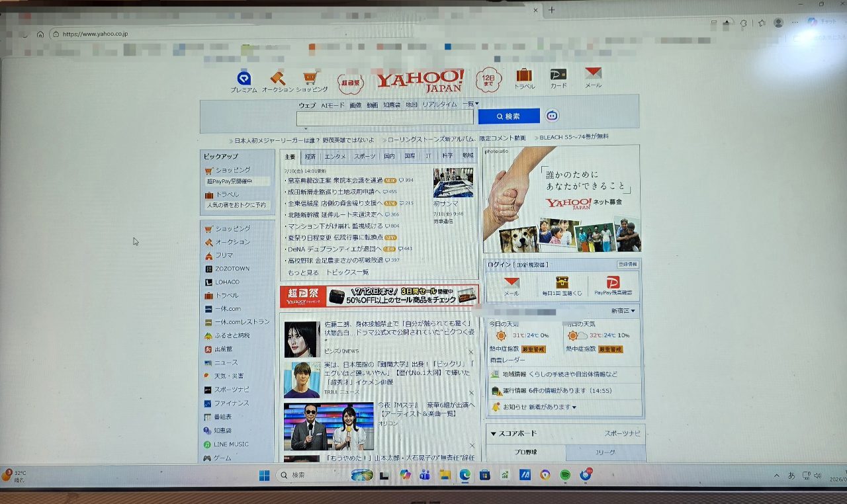This screenshot has height=504, width=847.
Task: Open Spotify from the taskbar
Action: click(565, 475)
